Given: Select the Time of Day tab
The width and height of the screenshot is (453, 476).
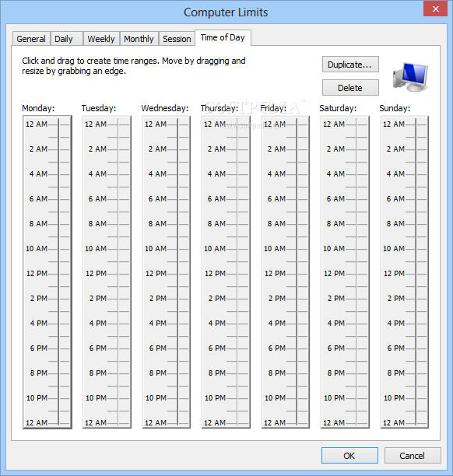Looking at the screenshot, I should click(223, 37).
